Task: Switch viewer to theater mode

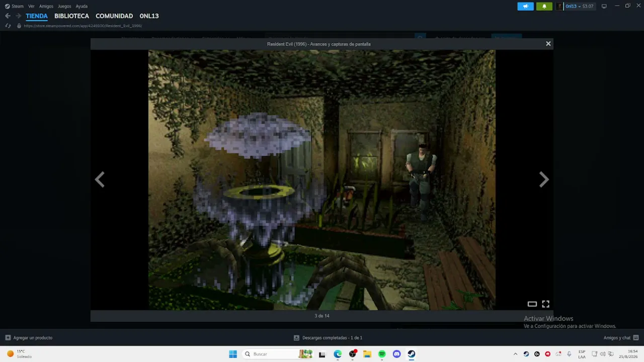Action: 532,304
